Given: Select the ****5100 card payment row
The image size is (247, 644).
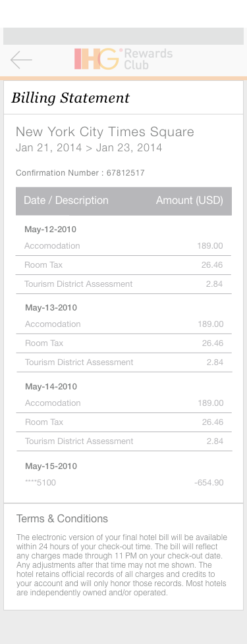Looking at the screenshot, I should point(123,483).
